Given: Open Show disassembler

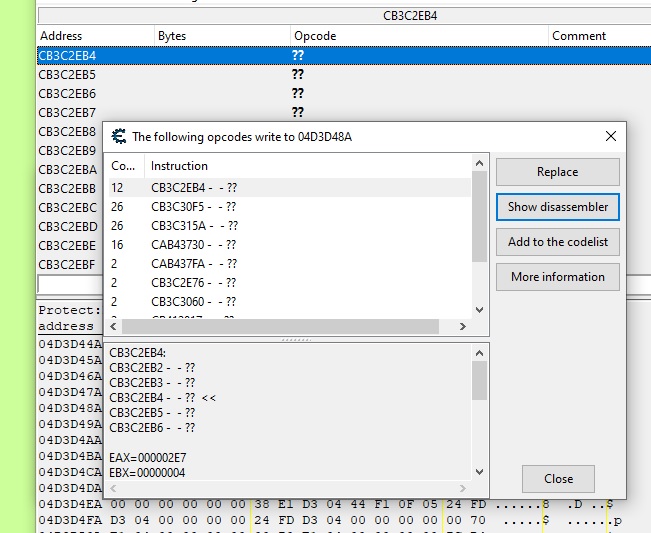Looking at the screenshot, I should [x=557, y=207].
